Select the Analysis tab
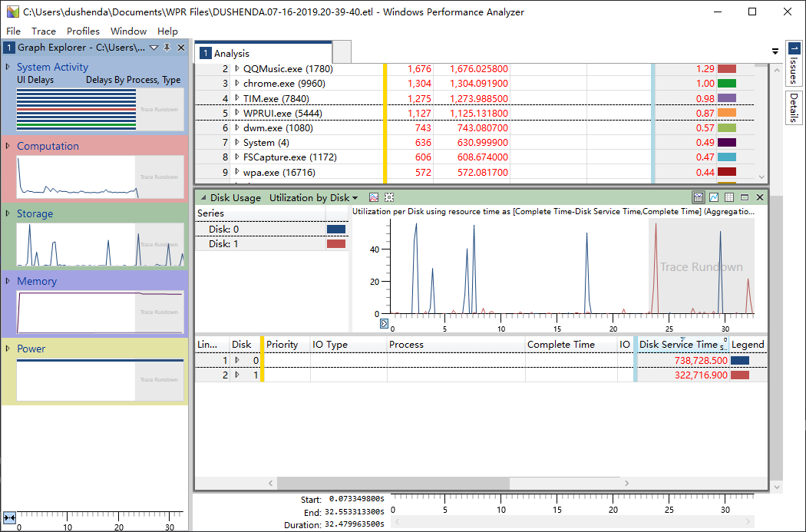This screenshot has height=532, width=806. [230, 53]
